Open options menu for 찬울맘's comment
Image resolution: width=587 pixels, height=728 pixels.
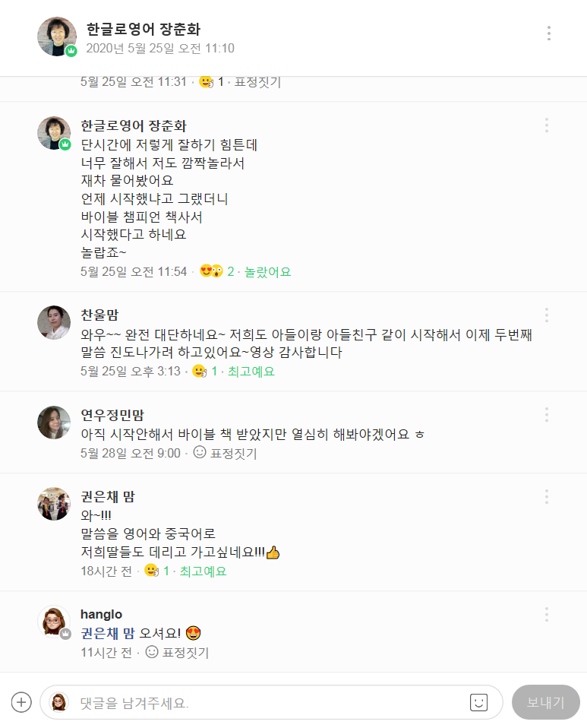coord(546,315)
